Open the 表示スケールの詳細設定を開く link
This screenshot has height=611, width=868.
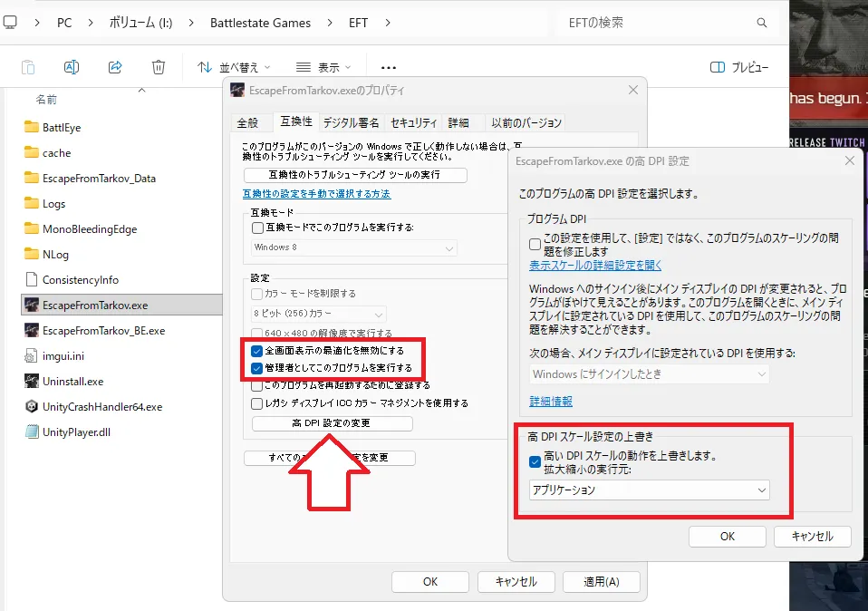pyautogui.click(x=595, y=266)
